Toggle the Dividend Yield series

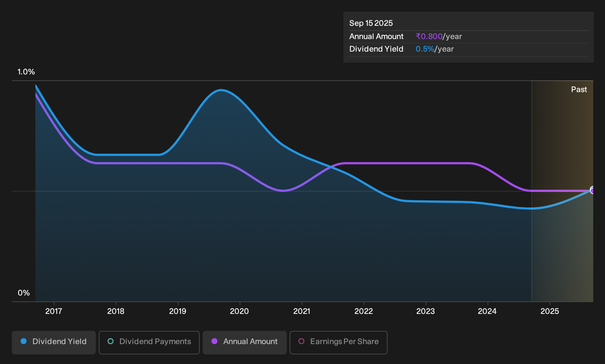tap(53, 343)
